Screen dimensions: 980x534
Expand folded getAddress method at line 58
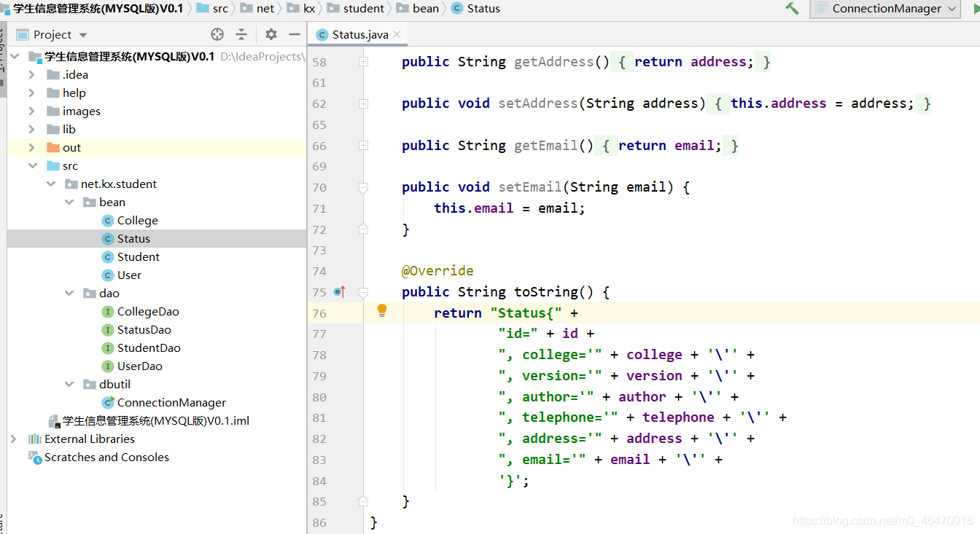tap(363, 62)
